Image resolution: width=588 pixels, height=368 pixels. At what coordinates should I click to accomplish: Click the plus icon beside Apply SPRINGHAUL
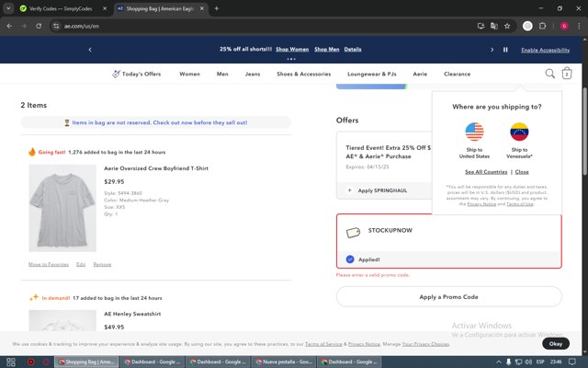349,190
